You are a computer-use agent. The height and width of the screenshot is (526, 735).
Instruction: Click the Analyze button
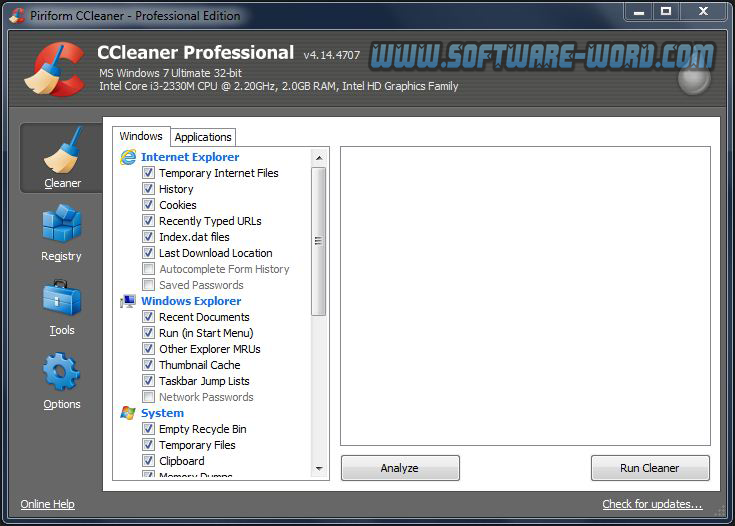(400, 468)
